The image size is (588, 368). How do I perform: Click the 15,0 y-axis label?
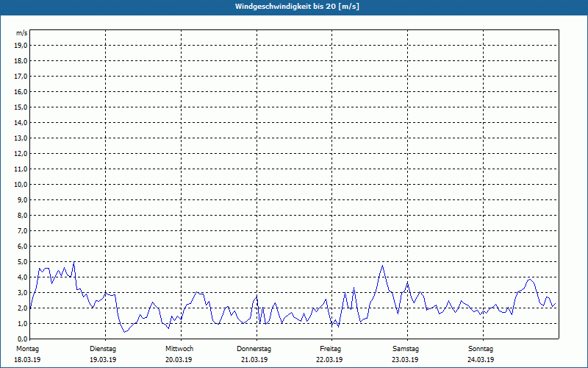click(x=21, y=107)
